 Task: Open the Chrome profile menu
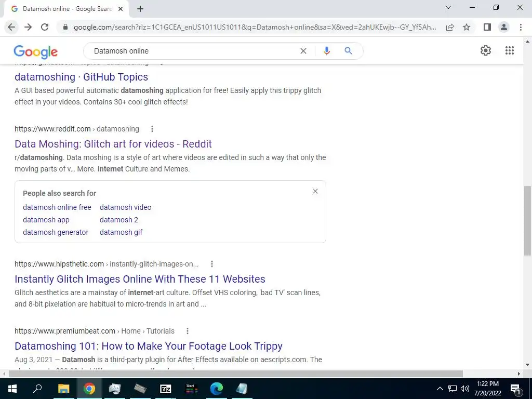(x=504, y=27)
